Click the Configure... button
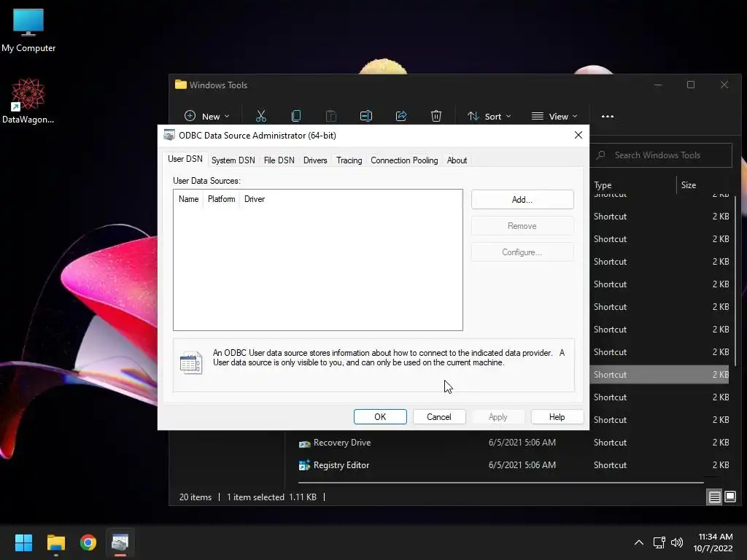 click(x=522, y=252)
